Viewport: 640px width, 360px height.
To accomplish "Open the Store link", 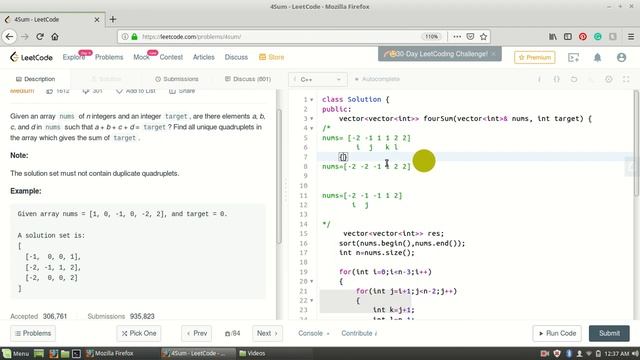I will [271, 57].
